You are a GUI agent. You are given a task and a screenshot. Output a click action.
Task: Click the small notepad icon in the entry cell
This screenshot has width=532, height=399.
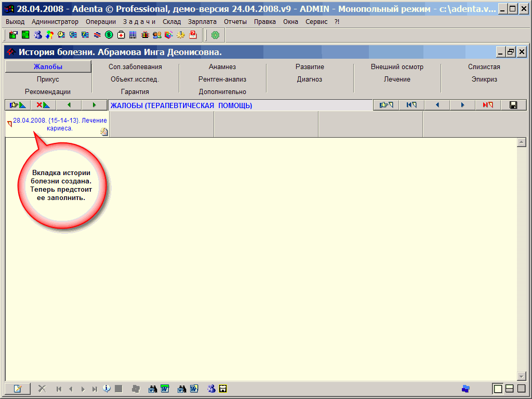tap(104, 132)
